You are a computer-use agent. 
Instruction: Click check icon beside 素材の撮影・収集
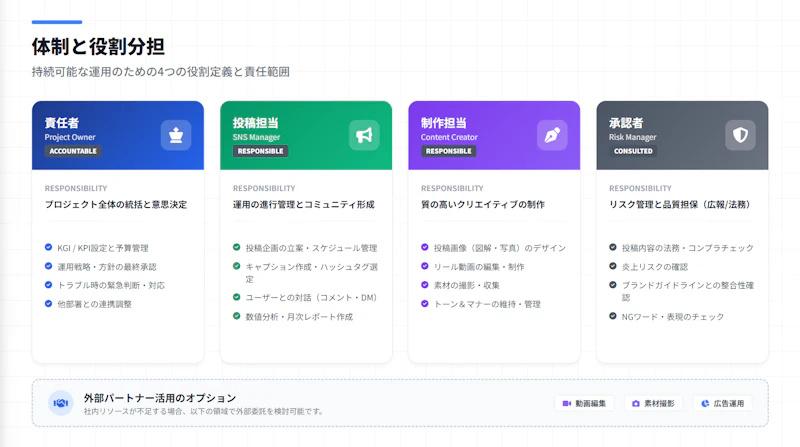click(x=424, y=285)
